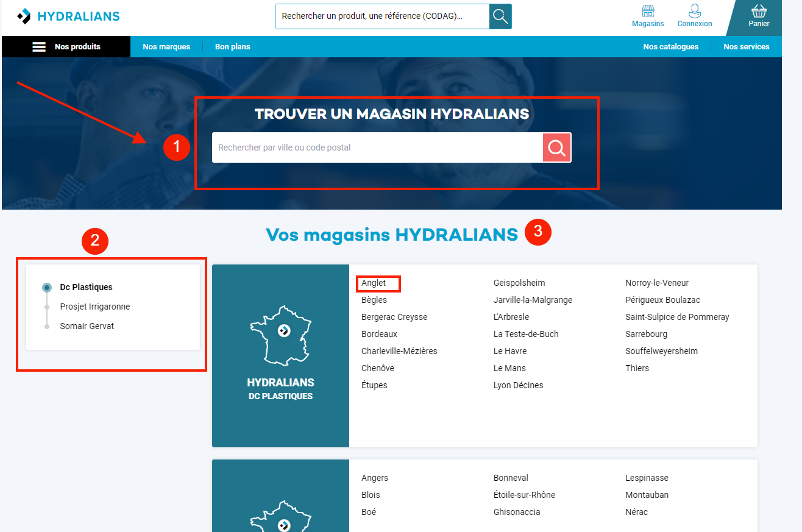Image resolution: width=802 pixels, height=532 pixels.
Task: Open the Blois store link
Action: 371,495
